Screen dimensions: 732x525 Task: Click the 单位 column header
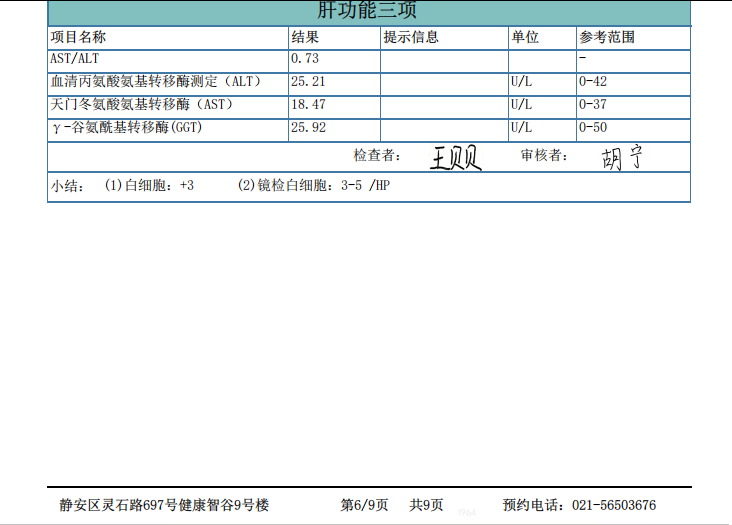[x=525, y=38]
